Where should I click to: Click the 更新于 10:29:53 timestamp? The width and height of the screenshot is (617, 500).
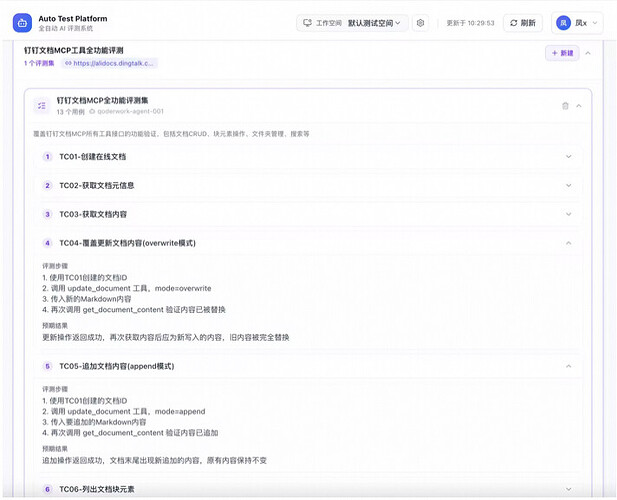470,23
